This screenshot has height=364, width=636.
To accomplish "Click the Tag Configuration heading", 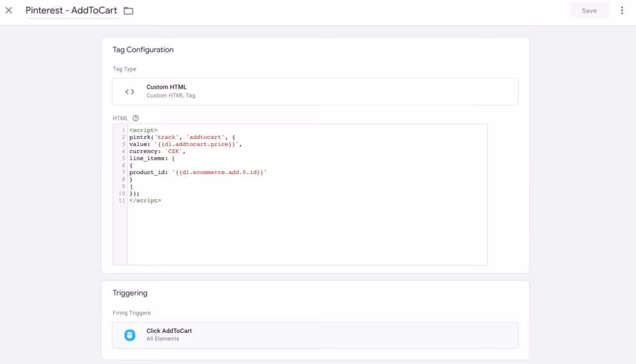I will [x=143, y=50].
